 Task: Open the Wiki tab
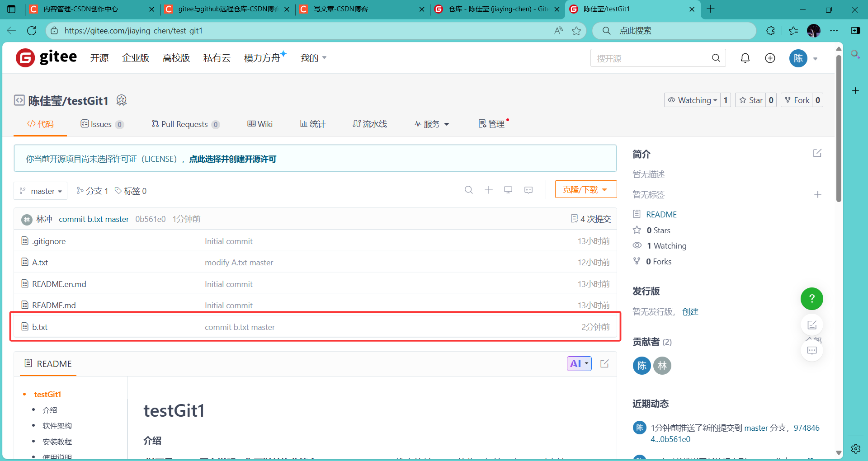260,124
